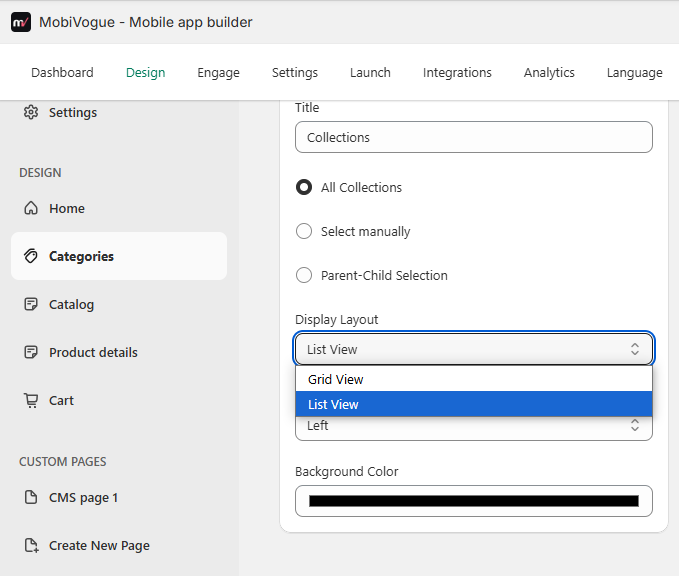Open the Categories sidebar label

[81, 256]
